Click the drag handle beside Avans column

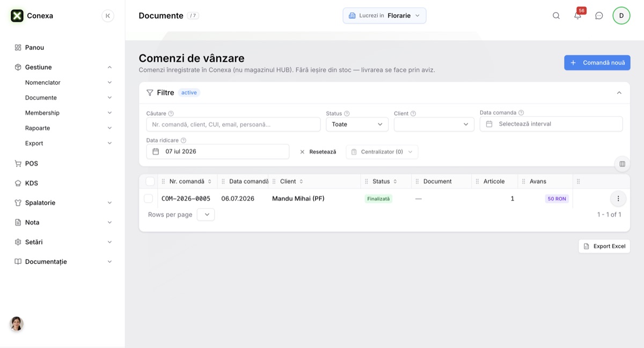click(523, 182)
